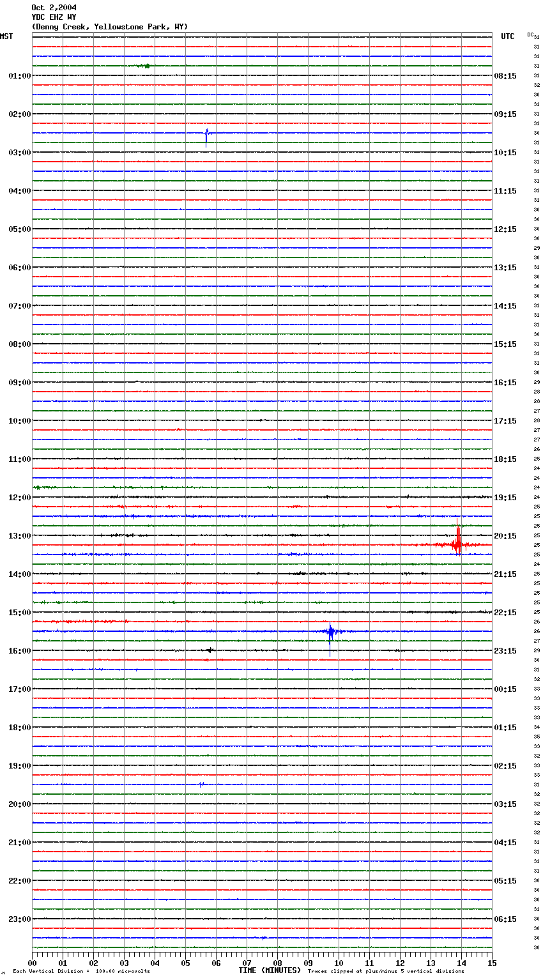Click the '11:00' MST hour label
The image size is (543, 980).
pyautogui.click(x=19, y=459)
